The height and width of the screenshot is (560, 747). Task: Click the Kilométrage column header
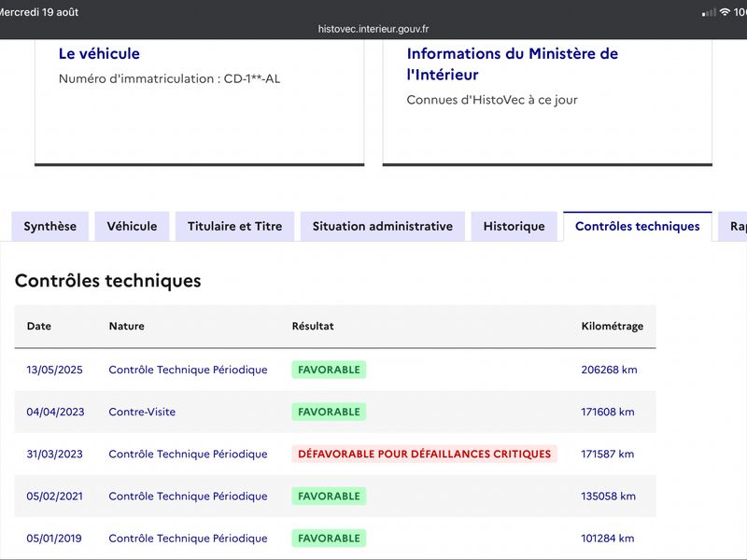pos(613,326)
